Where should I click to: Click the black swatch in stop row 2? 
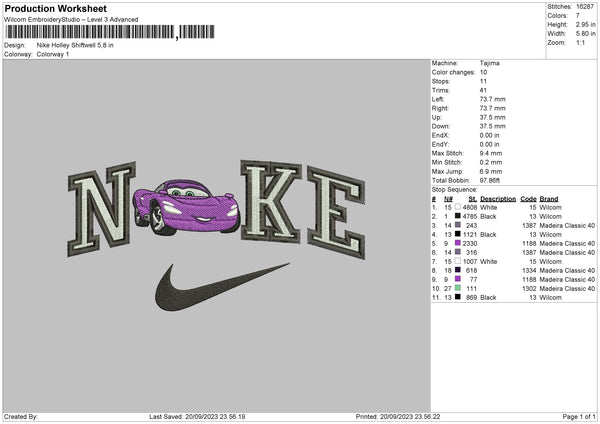tap(458, 216)
